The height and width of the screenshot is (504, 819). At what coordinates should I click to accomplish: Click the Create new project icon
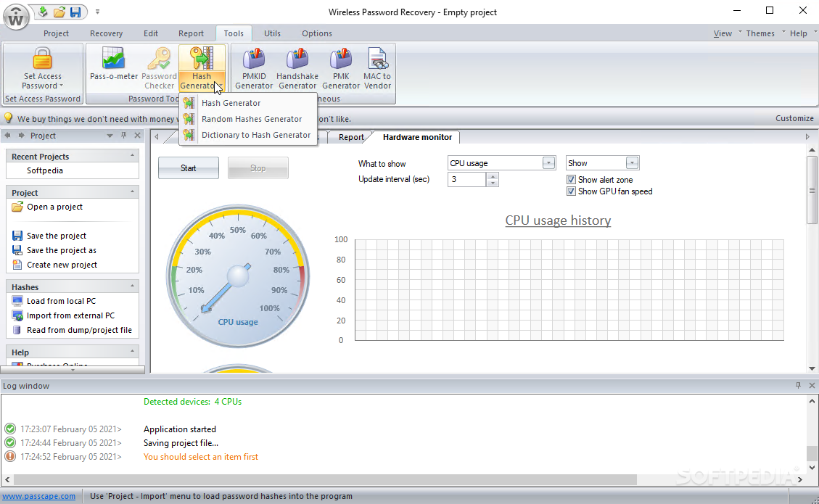point(17,265)
